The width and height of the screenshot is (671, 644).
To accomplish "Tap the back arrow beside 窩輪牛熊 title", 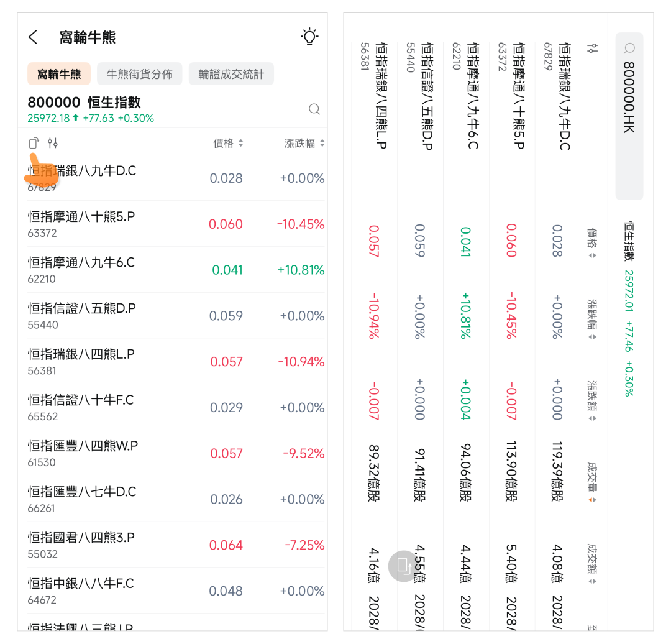I will [34, 37].
